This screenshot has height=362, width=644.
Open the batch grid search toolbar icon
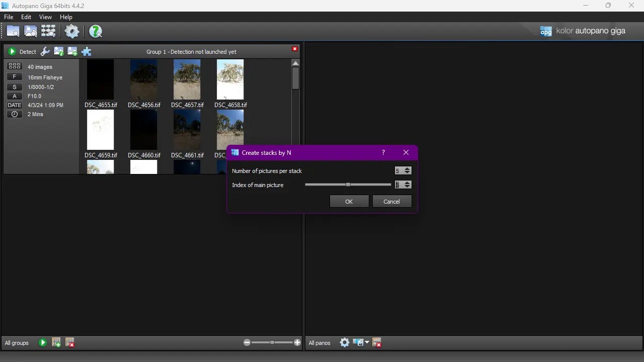point(48,31)
